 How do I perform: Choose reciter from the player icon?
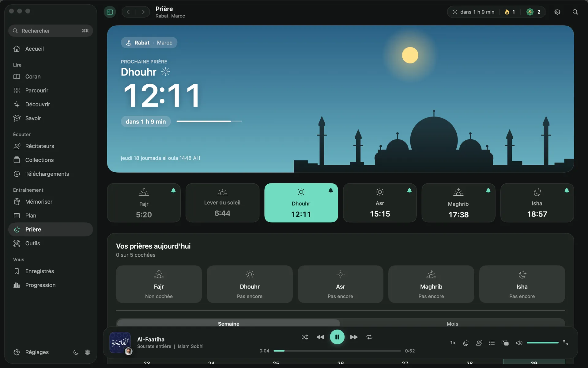tap(479, 343)
